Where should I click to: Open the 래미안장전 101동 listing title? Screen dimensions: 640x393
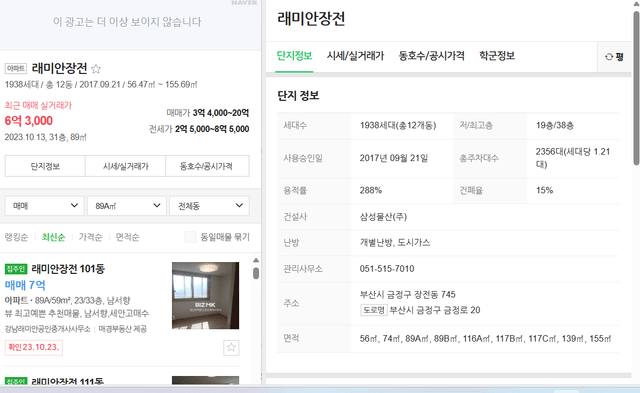click(68, 269)
